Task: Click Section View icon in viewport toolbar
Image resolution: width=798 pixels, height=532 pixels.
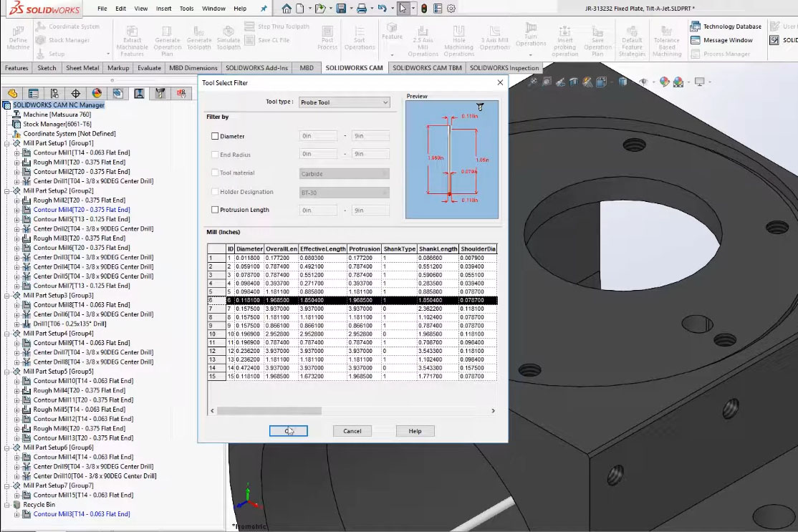Action: (x=574, y=82)
